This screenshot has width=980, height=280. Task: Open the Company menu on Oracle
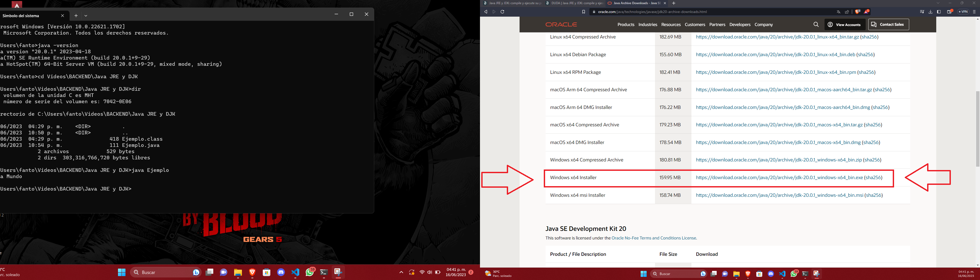click(764, 24)
